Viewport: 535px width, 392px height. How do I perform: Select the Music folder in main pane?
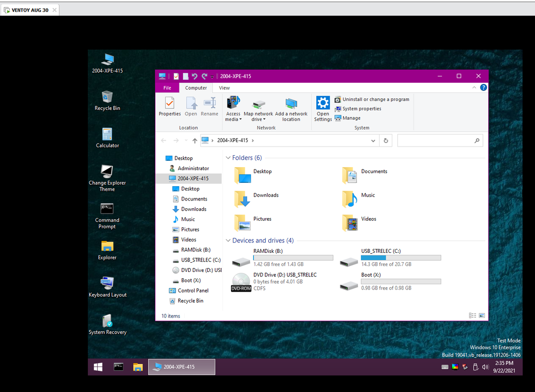[358, 199]
